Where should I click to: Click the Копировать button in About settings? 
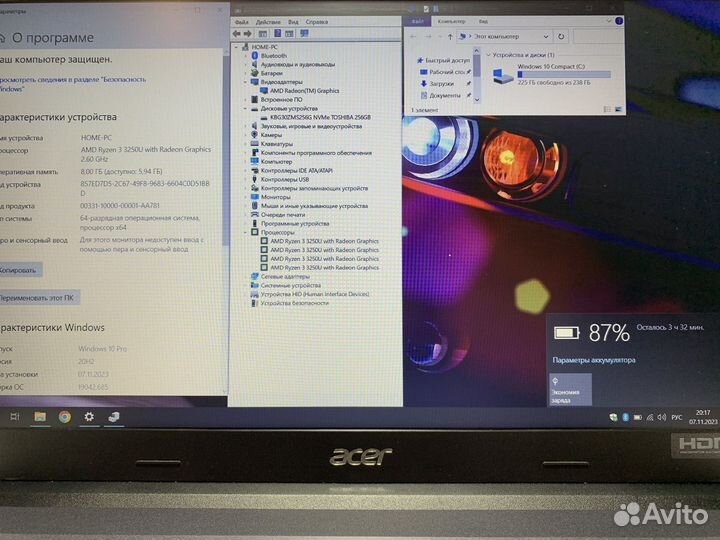click(19, 270)
